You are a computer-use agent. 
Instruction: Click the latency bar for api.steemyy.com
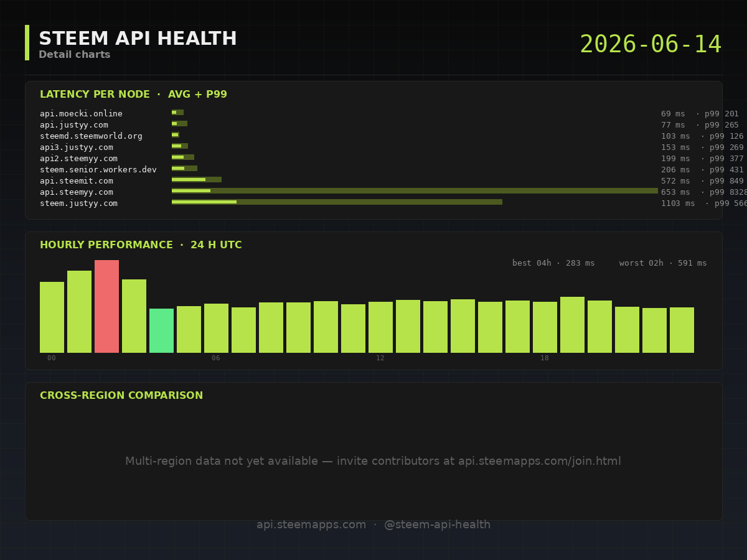pyautogui.click(x=415, y=191)
